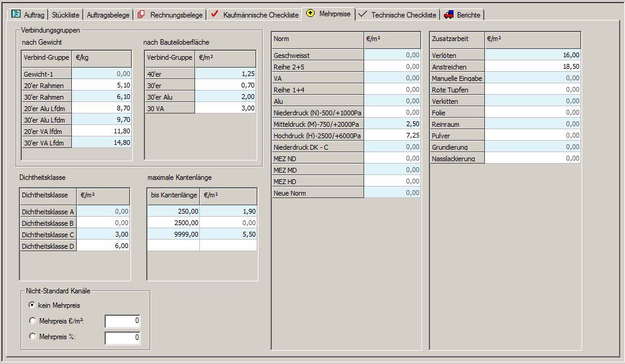Click the 20'er Rahmen €/kg cell
Screen dimensions: 625x364
click(101, 85)
